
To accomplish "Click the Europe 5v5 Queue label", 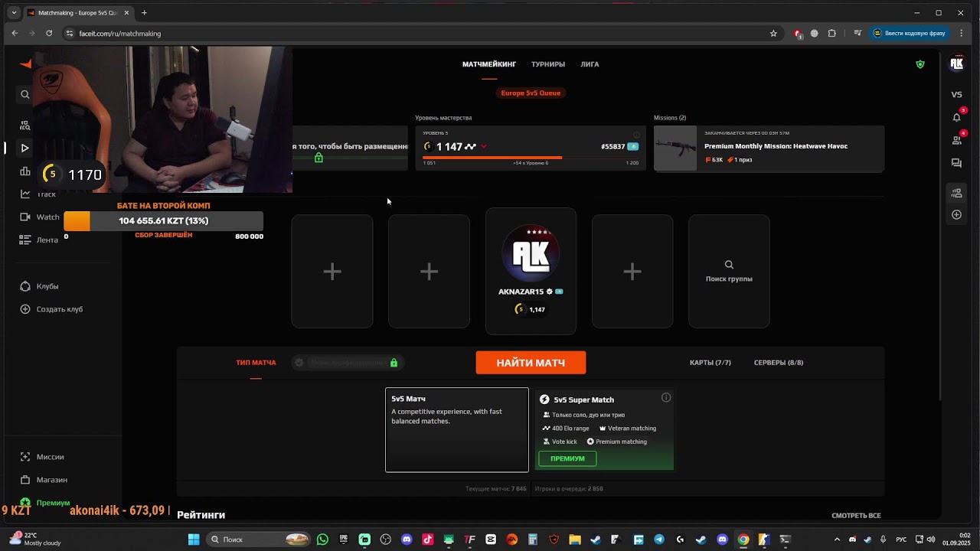I will tap(531, 93).
